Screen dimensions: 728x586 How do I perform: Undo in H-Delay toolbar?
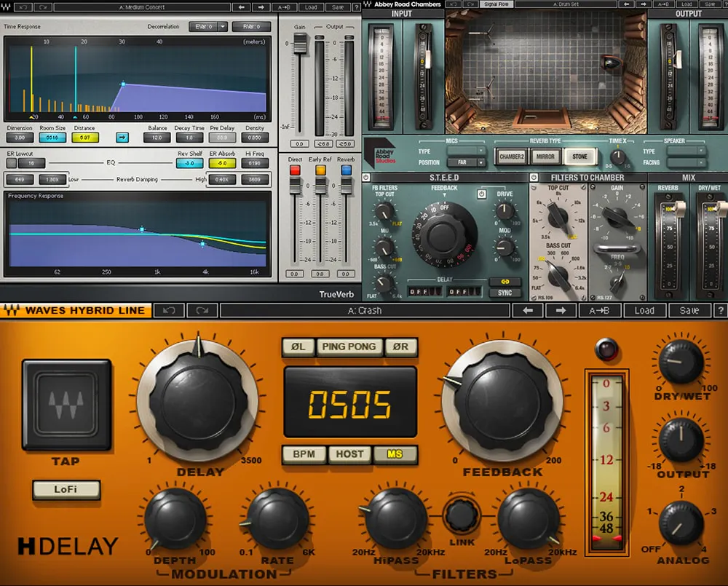(x=169, y=310)
